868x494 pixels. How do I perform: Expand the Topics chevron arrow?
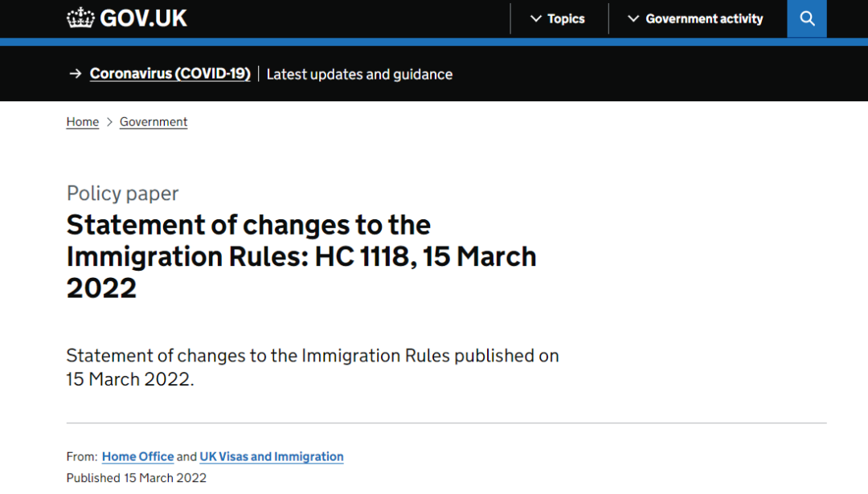tap(536, 18)
